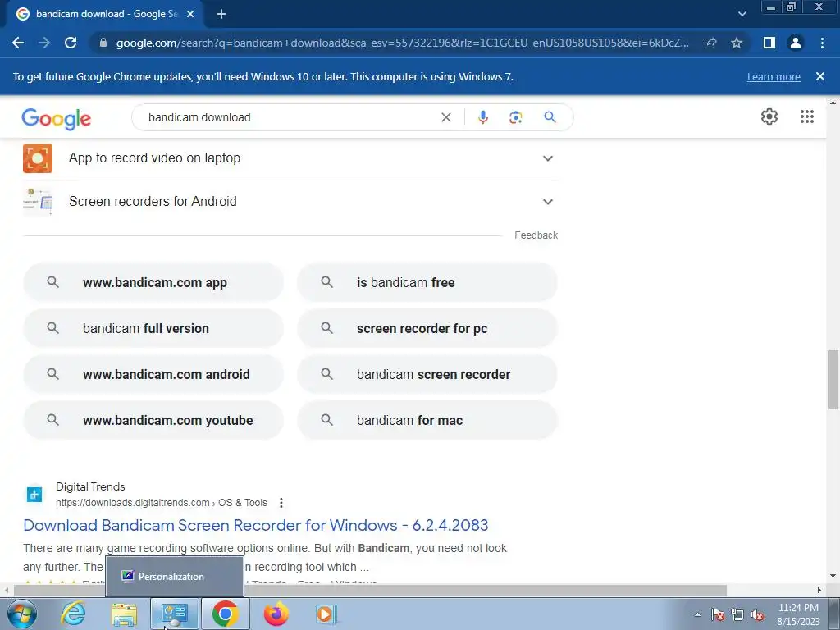Search related: is bandicam free

tap(427, 282)
